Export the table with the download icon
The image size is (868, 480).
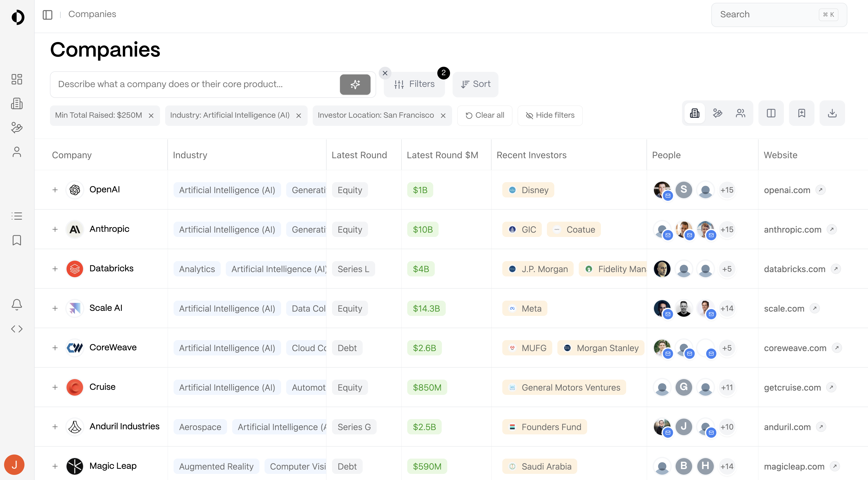pos(832,113)
